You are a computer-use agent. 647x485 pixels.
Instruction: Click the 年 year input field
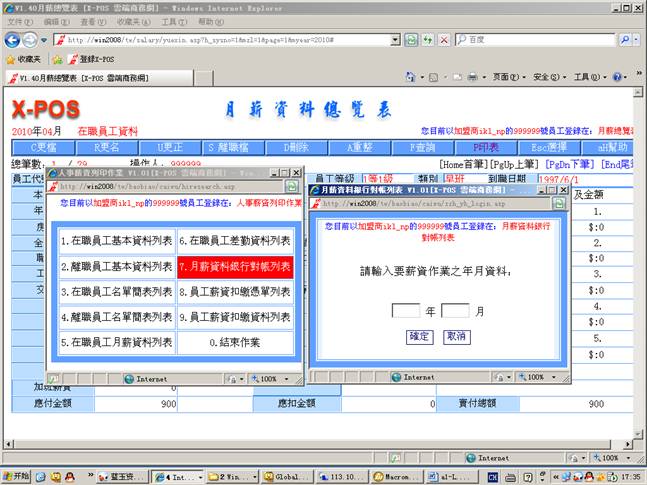click(406, 311)
